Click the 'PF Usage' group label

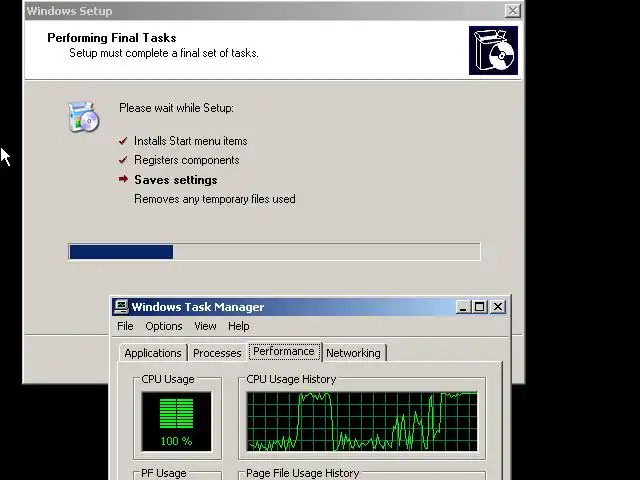pos(163,473)
